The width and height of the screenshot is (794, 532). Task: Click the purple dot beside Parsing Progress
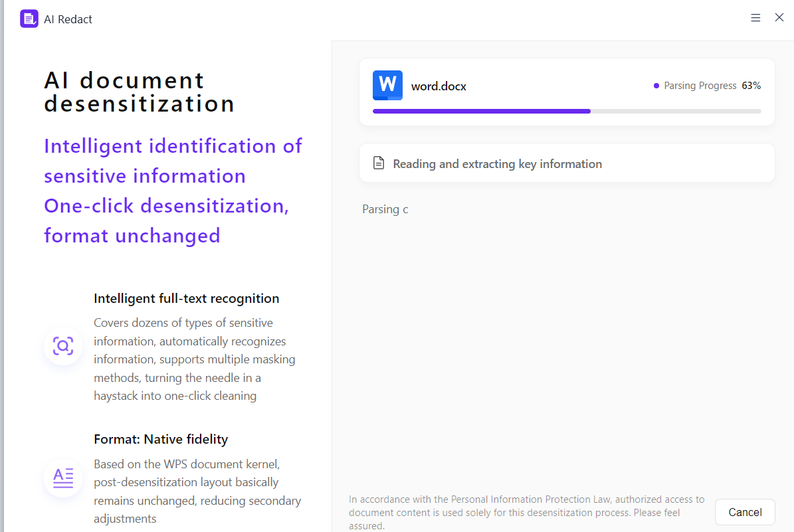(x=656, y=86)
